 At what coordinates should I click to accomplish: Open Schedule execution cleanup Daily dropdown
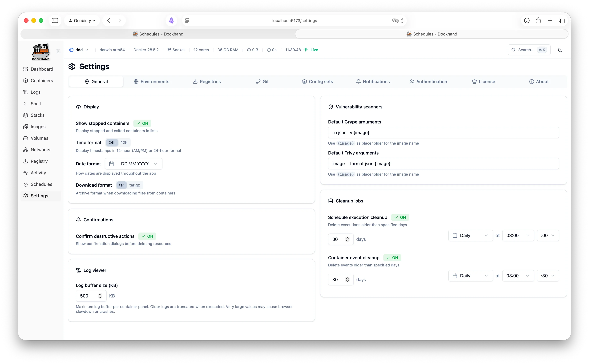coord(470,235)
